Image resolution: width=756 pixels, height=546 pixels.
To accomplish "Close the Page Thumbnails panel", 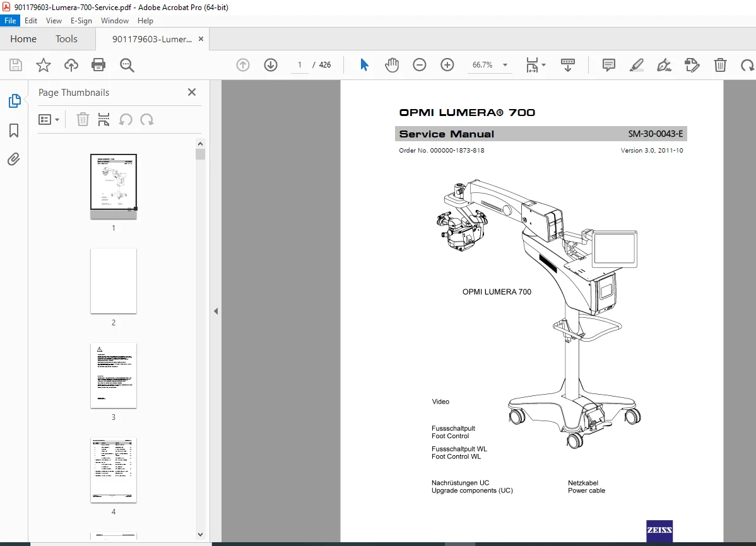I will click(192, 92).
